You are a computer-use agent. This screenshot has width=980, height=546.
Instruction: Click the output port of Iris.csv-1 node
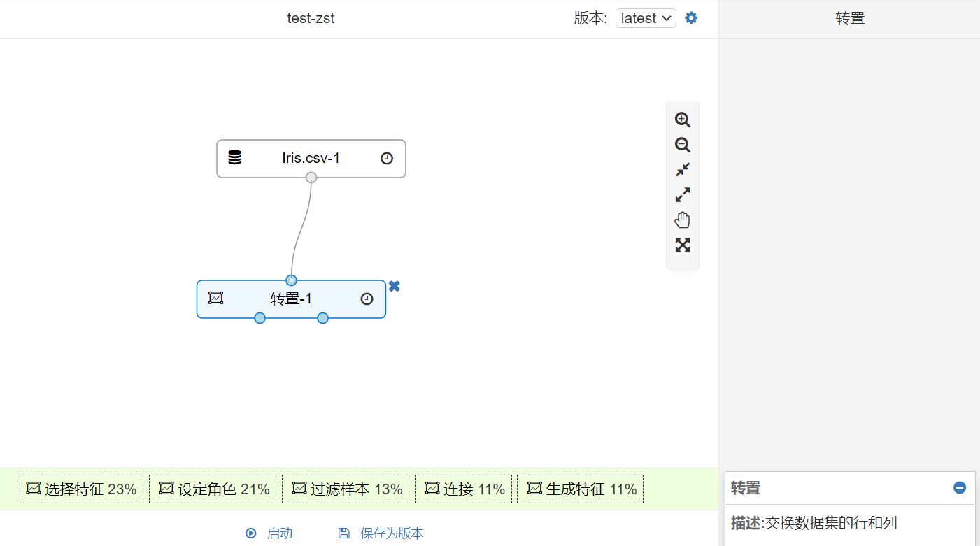[x=311, y=178]
